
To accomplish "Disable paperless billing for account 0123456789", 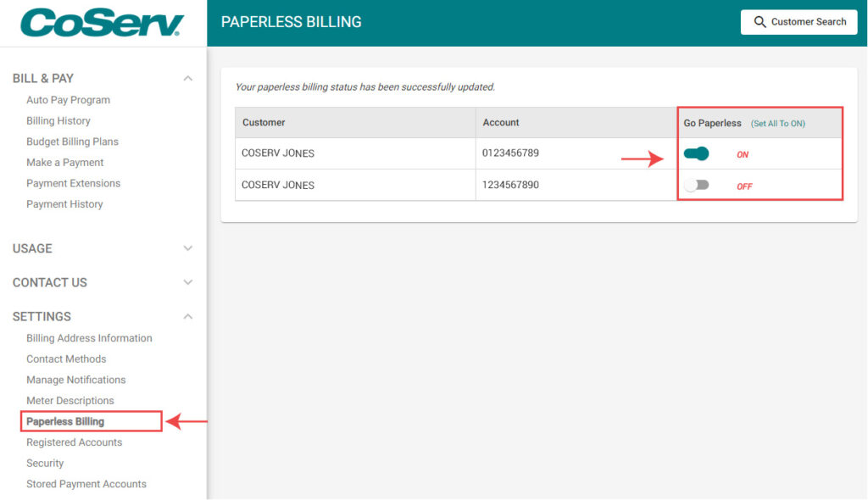I will (x=697, y=153).
